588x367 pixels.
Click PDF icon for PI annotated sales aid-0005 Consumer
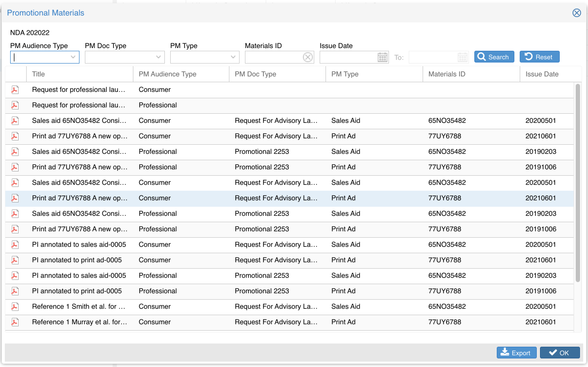click(x=15, y=245)
